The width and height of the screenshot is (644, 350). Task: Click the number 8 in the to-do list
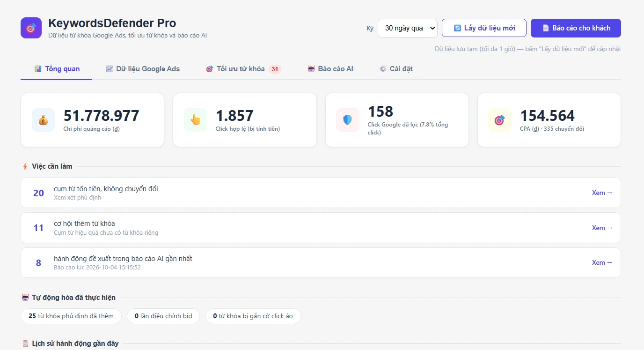(38, 263)
